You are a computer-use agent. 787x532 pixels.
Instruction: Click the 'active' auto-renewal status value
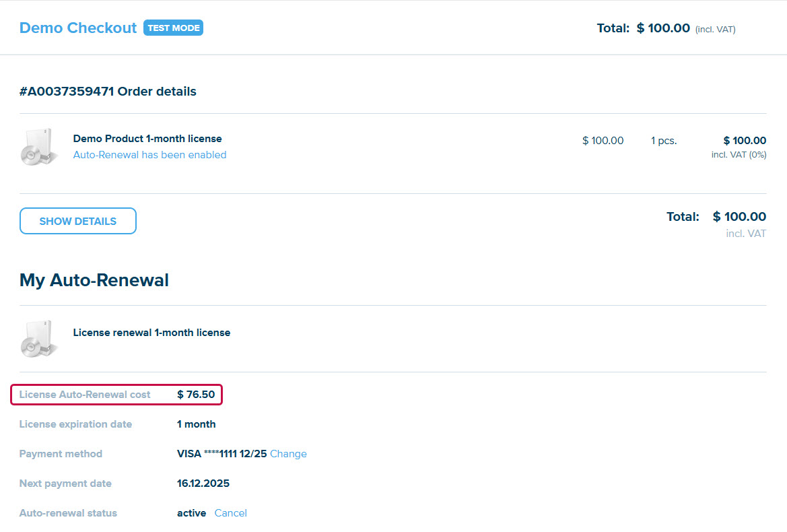pyautogui.click(x=191, y=513)
